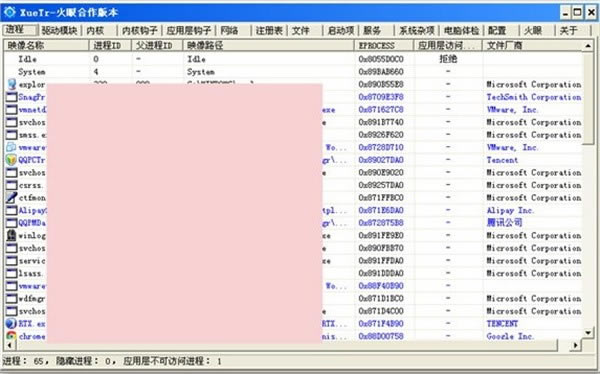Click the wdfmgr process icon
The height and width of the screenshot is (374, 600).
point(11,298)
